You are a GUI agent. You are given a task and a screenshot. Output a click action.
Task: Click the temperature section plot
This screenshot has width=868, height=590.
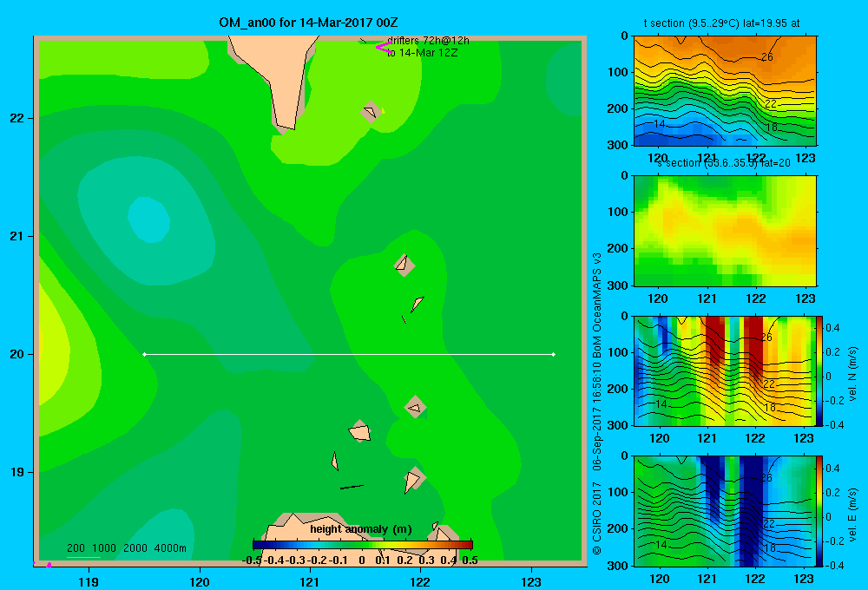[725, 91]
